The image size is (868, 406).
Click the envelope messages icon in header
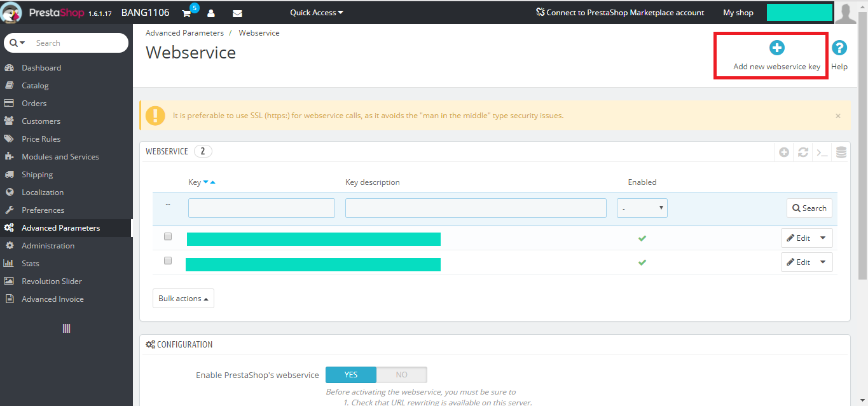[237, 13]
